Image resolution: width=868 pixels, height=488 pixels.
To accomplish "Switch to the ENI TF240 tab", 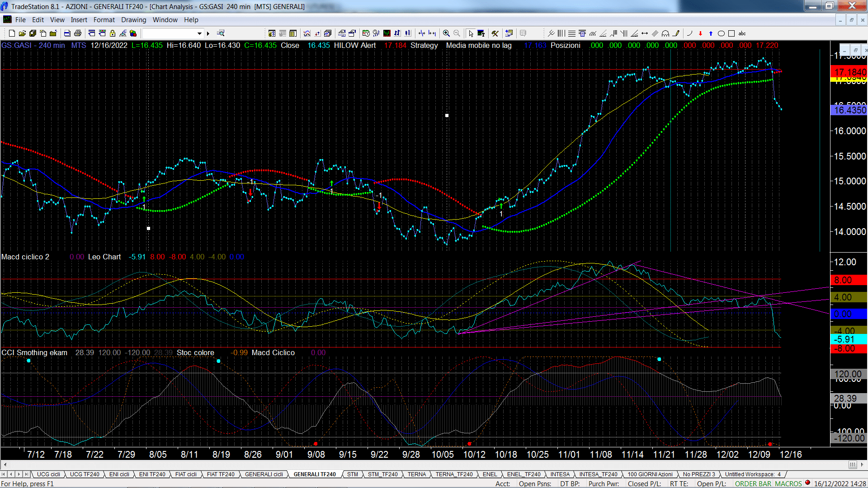I will coord(152,474).
